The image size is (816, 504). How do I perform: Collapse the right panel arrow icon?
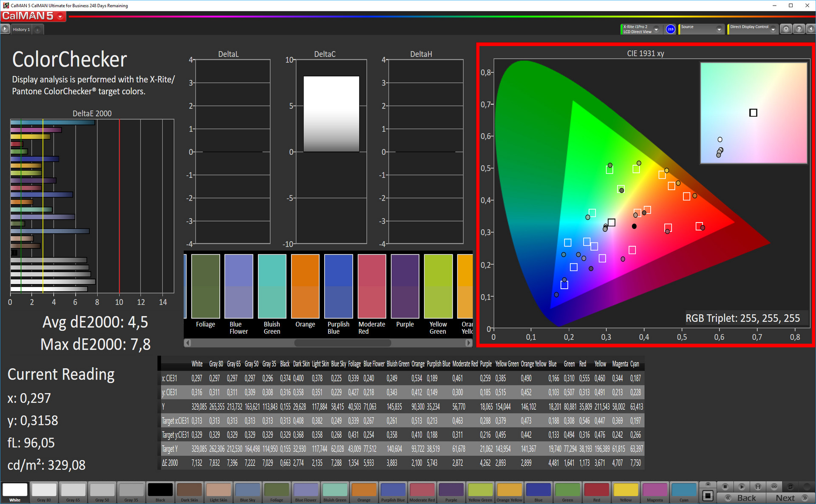coord(811,29)
